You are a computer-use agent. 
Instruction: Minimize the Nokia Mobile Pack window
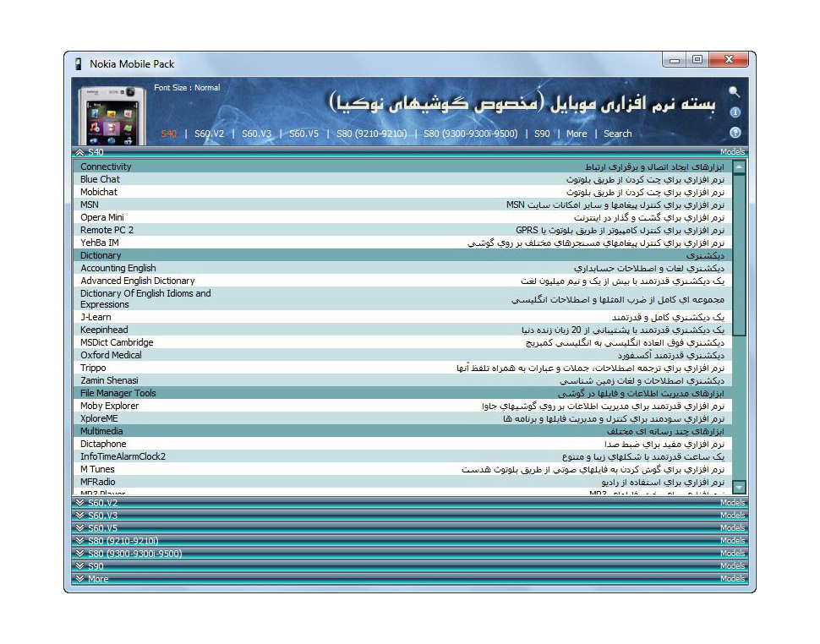[675, 60]
